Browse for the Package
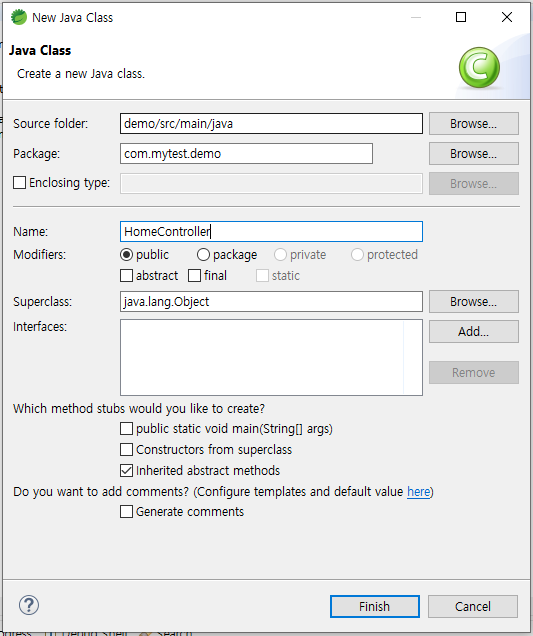The width and height of the screenshot is (533, 636). 474,154
